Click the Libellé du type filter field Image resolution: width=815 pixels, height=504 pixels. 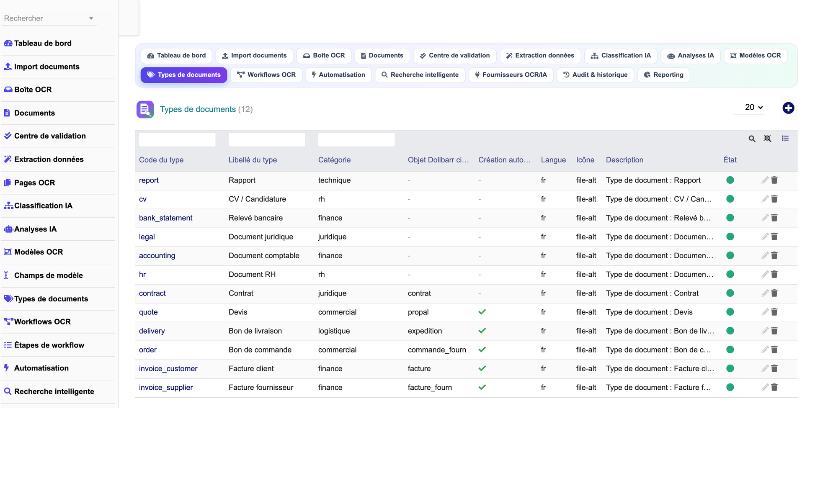point(267,139)
